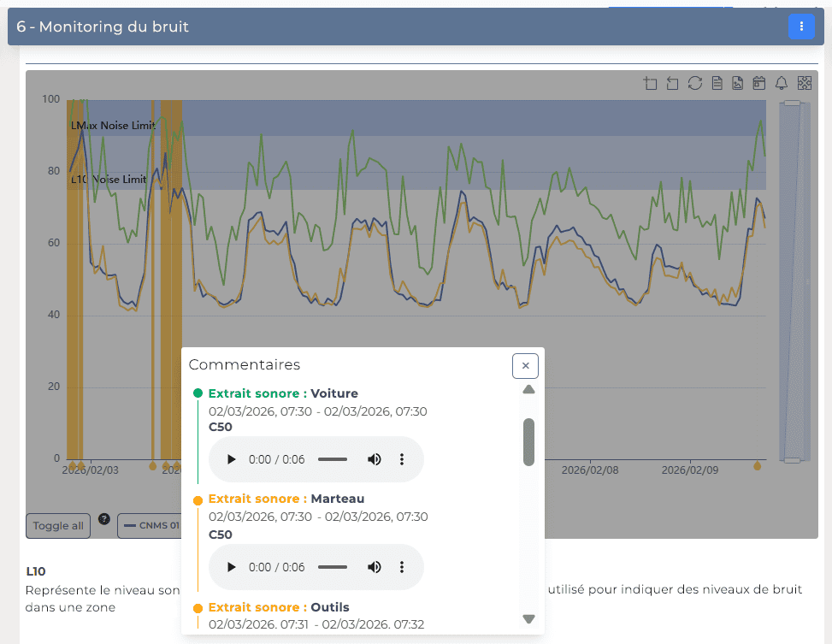Select the zoom selection tool above the chart
832x644 pixels.
650,83
